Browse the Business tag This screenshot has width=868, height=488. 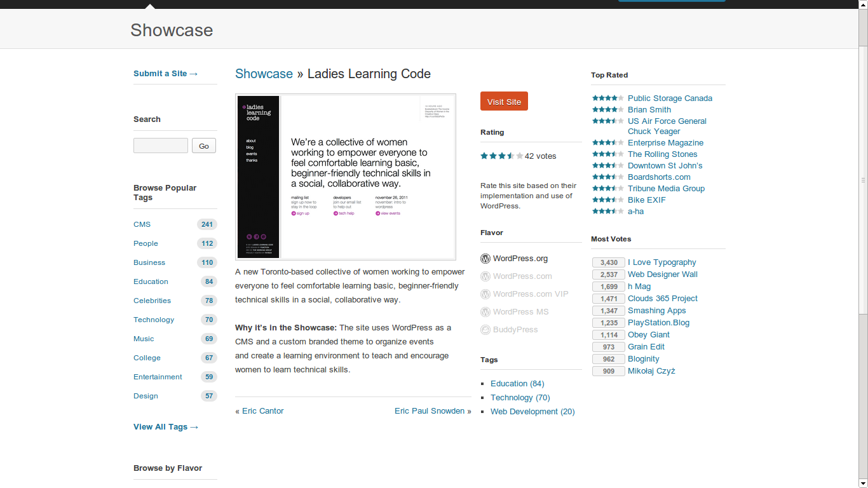(149, 262)
